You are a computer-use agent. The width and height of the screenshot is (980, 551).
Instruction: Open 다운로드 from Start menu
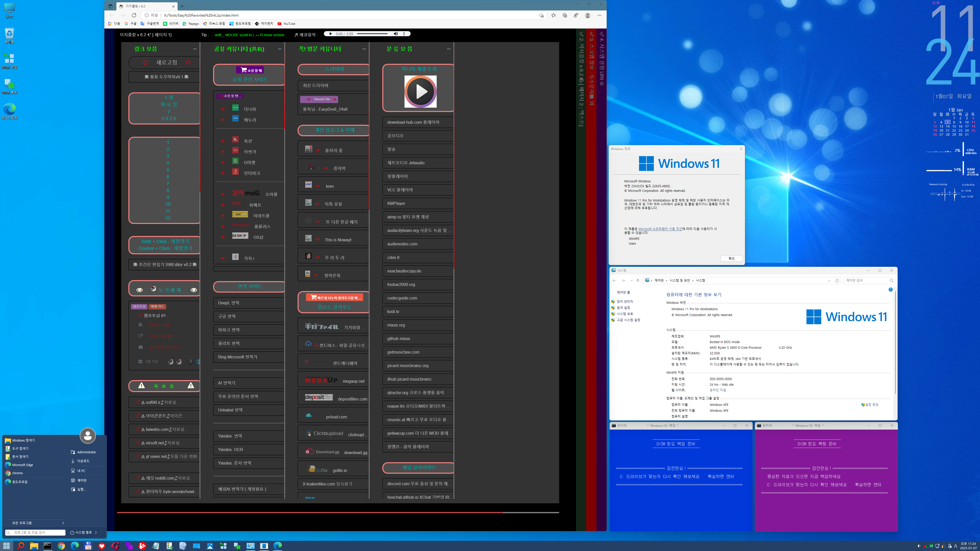point(80,461)
